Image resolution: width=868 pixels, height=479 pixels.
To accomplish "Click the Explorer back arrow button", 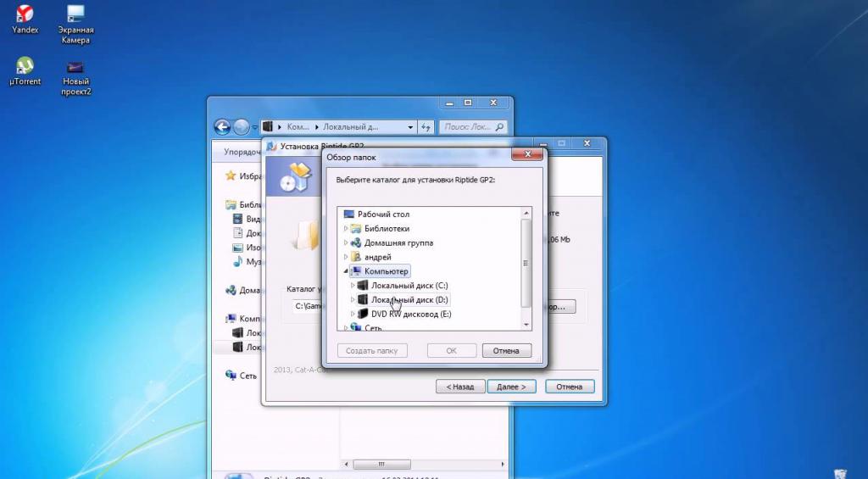I will (222, 127).
